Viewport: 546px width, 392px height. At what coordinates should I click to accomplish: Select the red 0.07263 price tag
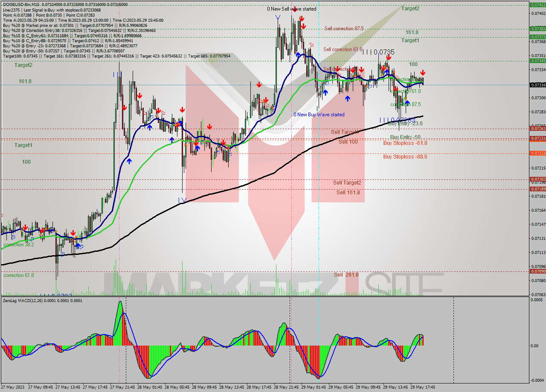coord(537,128)
